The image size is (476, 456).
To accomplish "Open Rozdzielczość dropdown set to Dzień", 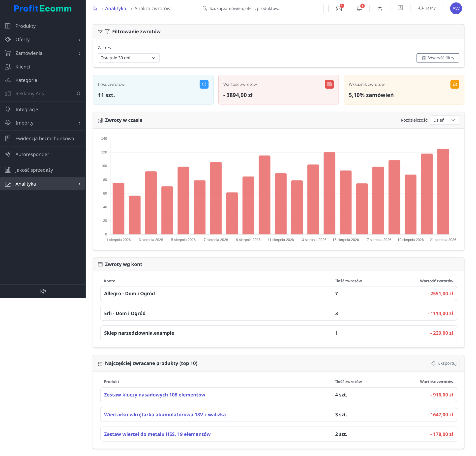I will 445,120.
